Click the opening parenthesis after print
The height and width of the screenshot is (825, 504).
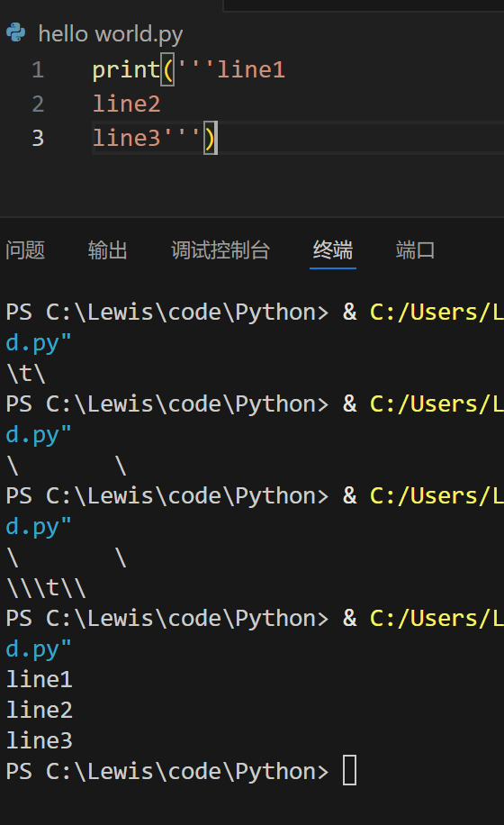tap(167, 70)
